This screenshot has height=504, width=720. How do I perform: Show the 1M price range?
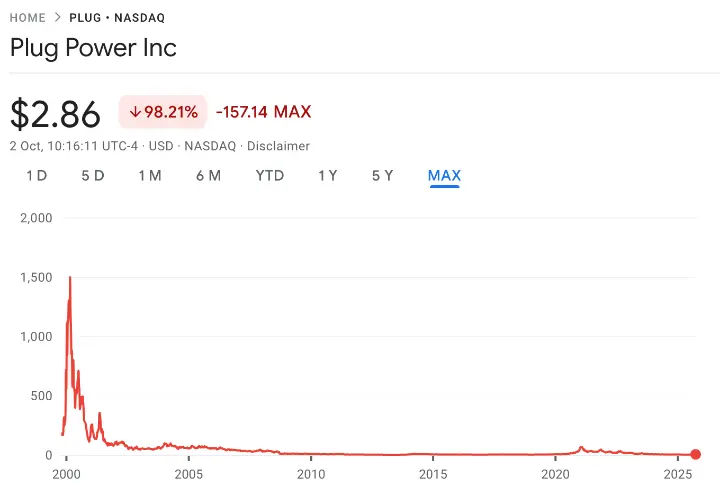pos(150,176)
